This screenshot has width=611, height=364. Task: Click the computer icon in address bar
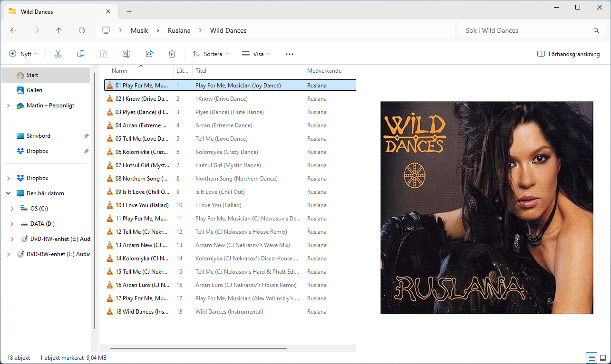coord(106,30)
